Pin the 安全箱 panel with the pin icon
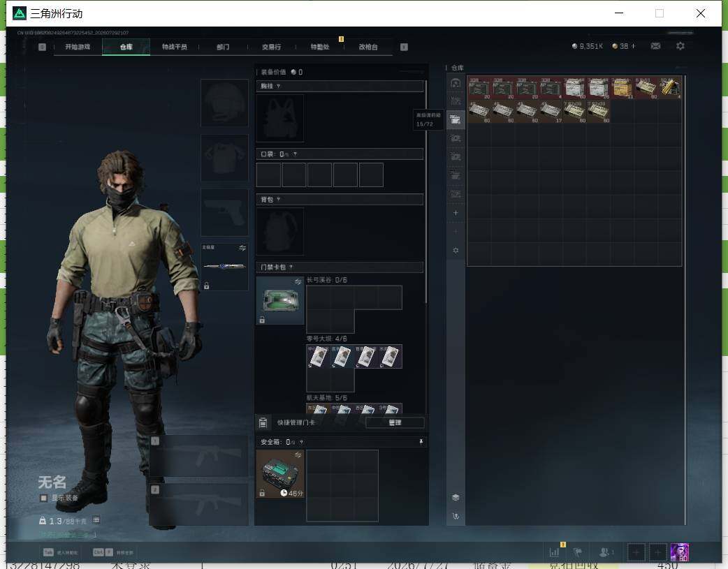The height and width of the screenshot is (569, 728). coord(421,442)
